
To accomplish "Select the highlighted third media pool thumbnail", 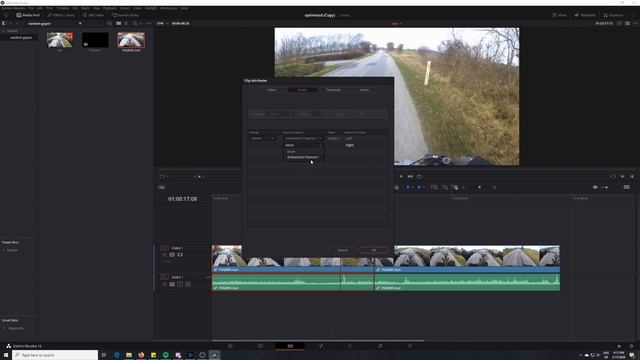I will pyautogui.click(x=131, y=40).
